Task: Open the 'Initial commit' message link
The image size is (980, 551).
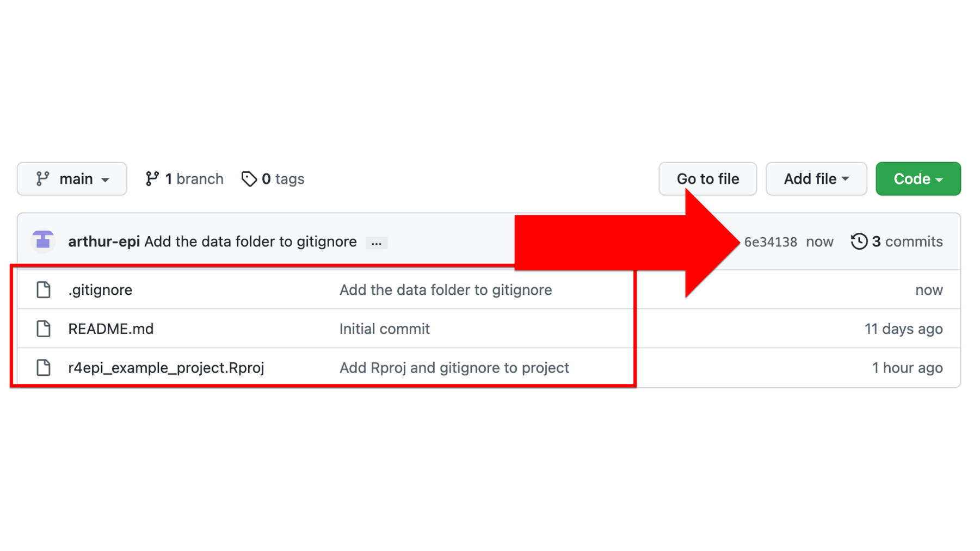Action: click(385, 329)
